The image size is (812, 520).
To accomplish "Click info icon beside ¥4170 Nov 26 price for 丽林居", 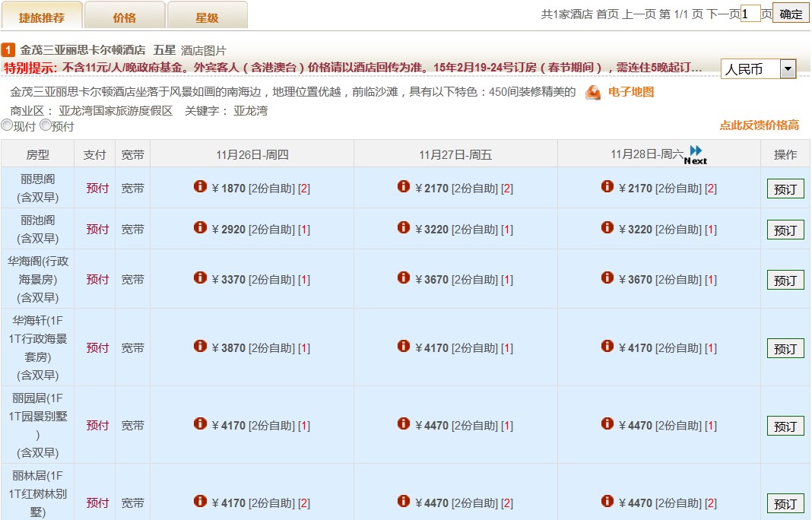I will (200, 502).
